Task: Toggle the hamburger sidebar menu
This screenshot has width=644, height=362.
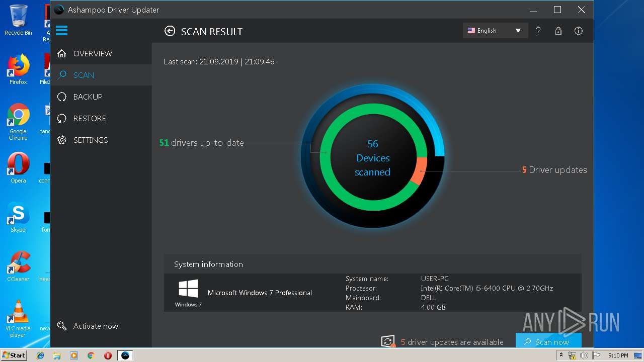Action: click(x=61, y=31)
